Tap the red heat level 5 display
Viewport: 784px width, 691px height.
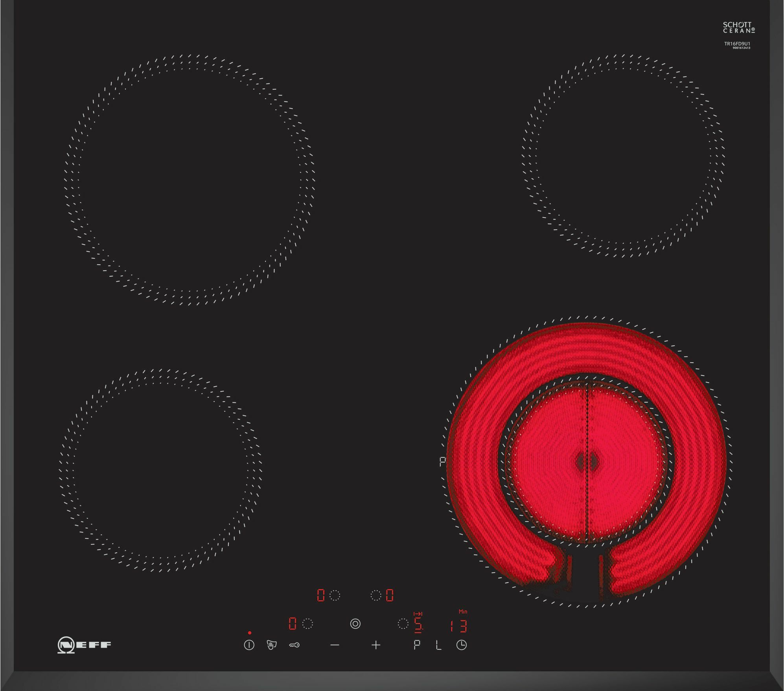(x=418, y=625)
